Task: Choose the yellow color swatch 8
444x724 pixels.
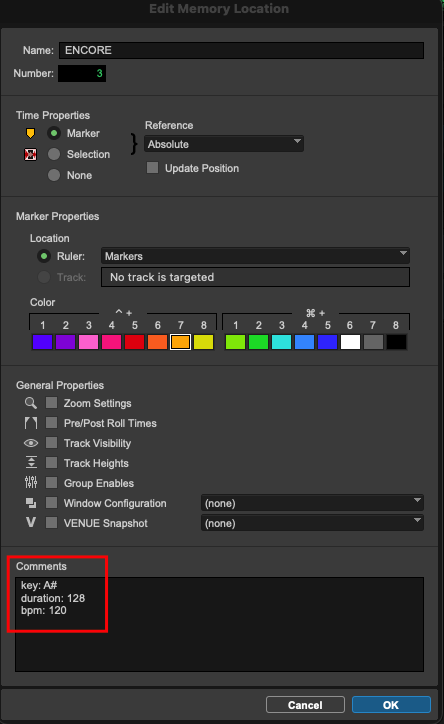Action: pyautogui.click(x=204, y=342)
